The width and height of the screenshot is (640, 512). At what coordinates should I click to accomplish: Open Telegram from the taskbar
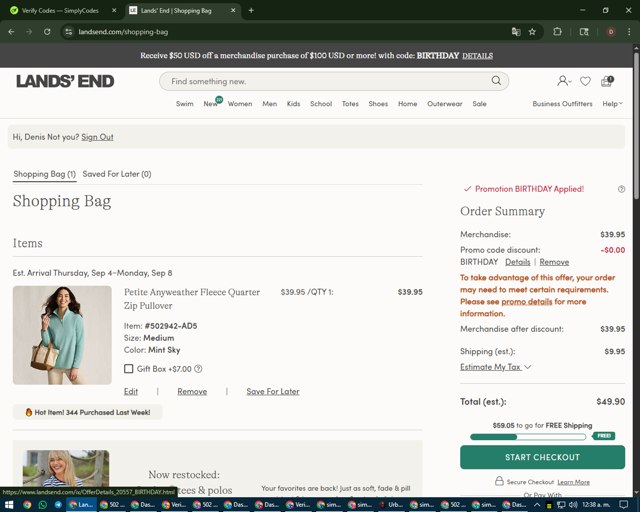click(x=58, y=505)
